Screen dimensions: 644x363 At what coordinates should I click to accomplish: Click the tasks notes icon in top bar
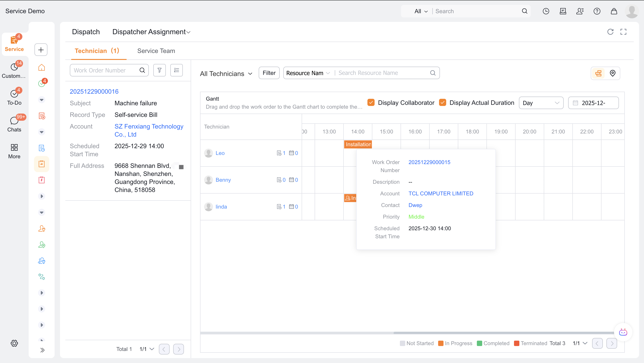pyautogui.click(x=563, y=11)
